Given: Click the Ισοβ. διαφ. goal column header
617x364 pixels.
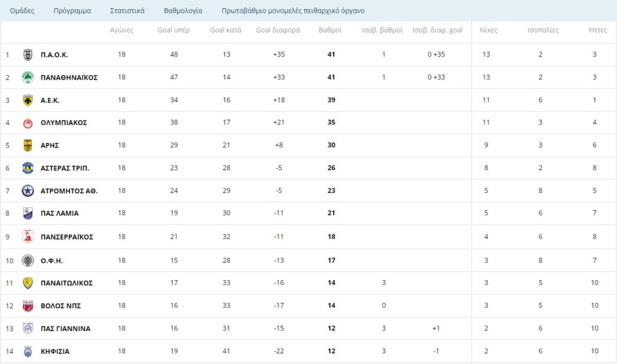Looking at the screenshot, I should (x=438, y=30).
